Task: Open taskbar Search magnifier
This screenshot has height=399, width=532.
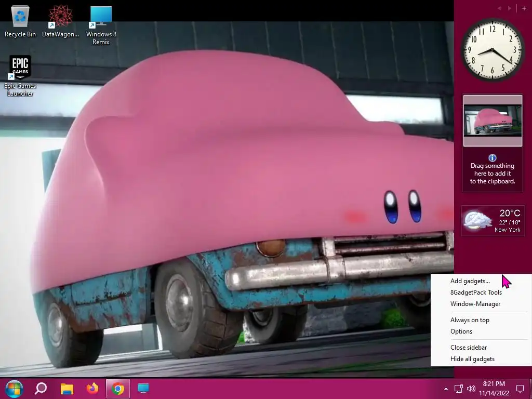Action: pyautogui.click(x=41, y=389)
